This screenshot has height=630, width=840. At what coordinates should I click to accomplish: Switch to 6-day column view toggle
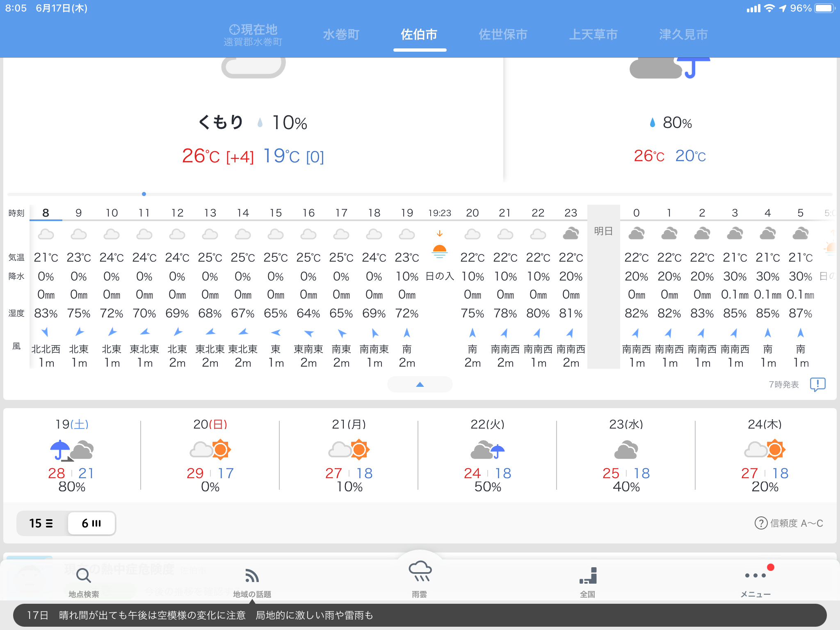tap(91, 523)
